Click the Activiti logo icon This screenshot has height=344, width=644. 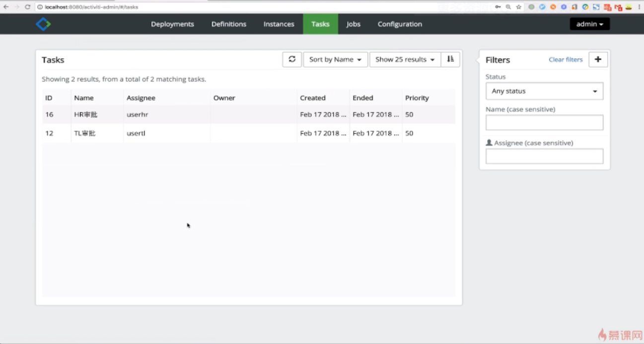(43, 24)
